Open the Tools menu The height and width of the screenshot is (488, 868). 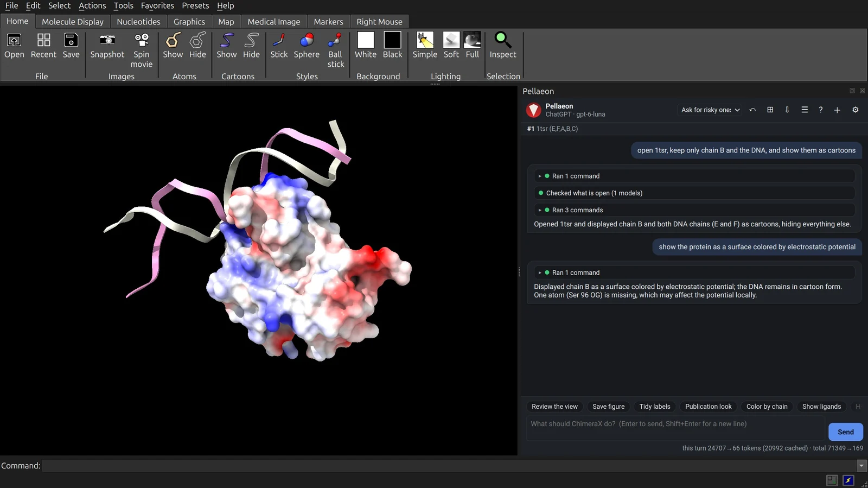click(123, 5)
